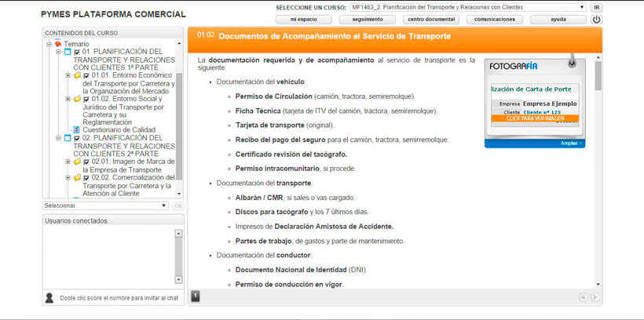This screenshot has height=320, width=644.
Task: Toggle checkbox for 02.01 Imagen de Marca
Action: click(86, 162)
